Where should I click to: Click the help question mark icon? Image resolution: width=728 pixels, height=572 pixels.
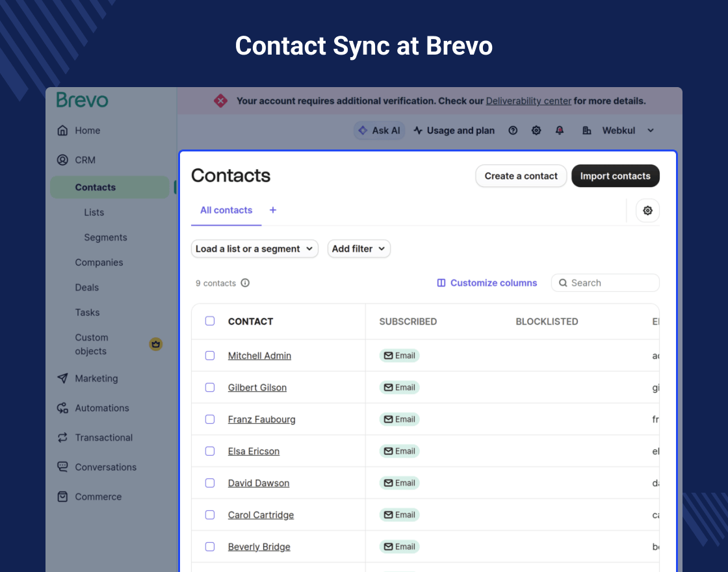513,131
